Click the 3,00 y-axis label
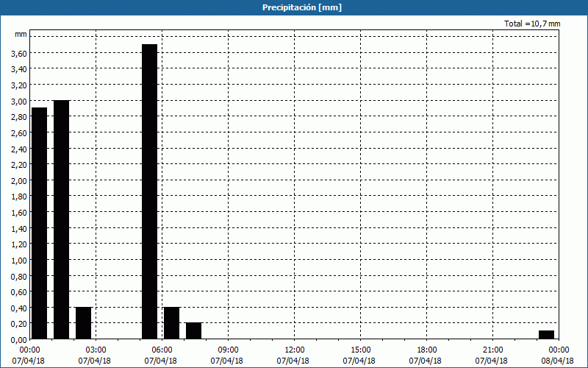Viewport: 588px width, 368px height. [19, 102]
